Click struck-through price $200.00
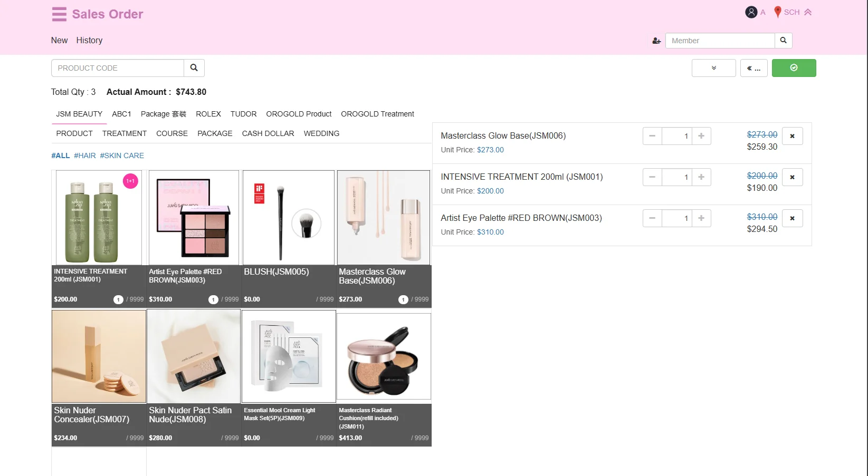Image resolution: width=868 pixels, height=476 pixels. [x=762, y=176]
